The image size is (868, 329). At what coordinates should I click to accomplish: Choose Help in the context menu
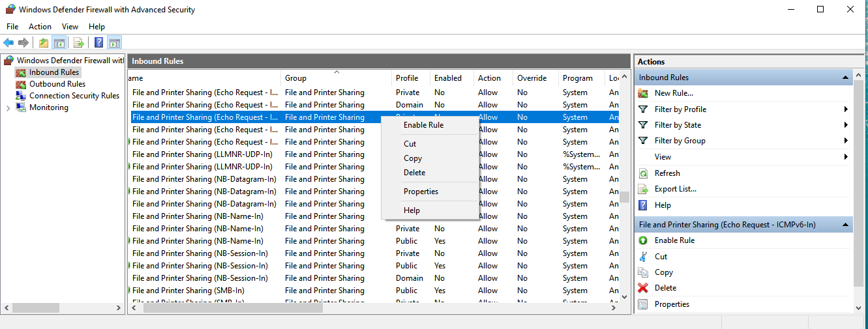(x=430, y=210)
